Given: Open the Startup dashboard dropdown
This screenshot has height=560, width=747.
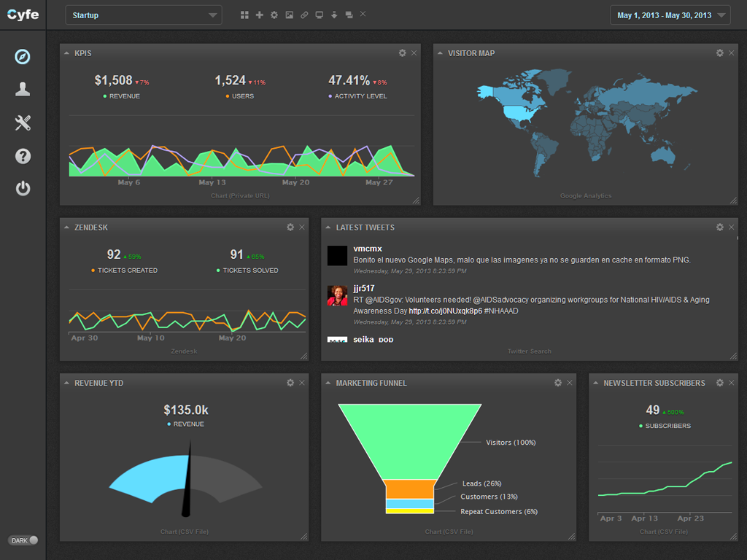Looking at the screenshot, I should (x=143, y=15).
